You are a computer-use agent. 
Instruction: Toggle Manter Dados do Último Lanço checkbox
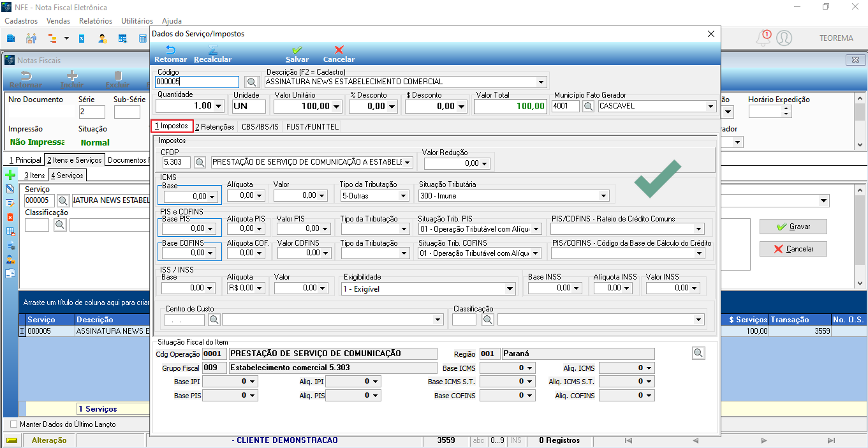(14, 424)
